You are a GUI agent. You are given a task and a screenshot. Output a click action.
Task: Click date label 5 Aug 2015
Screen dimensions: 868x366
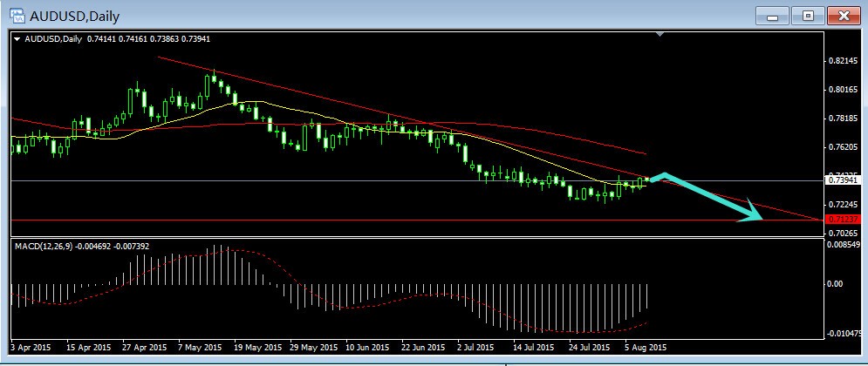point(646,347)
